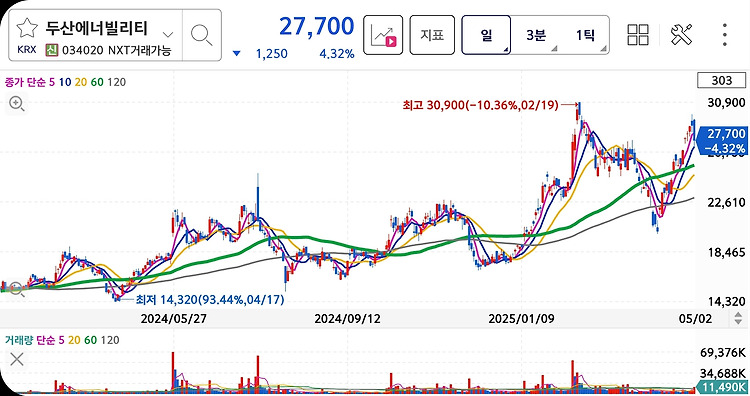750x396 pixels.
Task: Click the 2024/09/12 date label
Action: click(x=347, y=319)
